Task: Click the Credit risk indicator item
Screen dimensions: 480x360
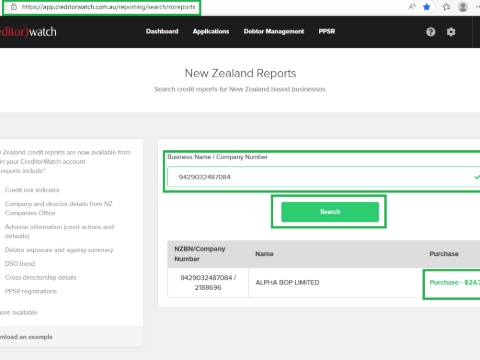Action: [32, 190]
